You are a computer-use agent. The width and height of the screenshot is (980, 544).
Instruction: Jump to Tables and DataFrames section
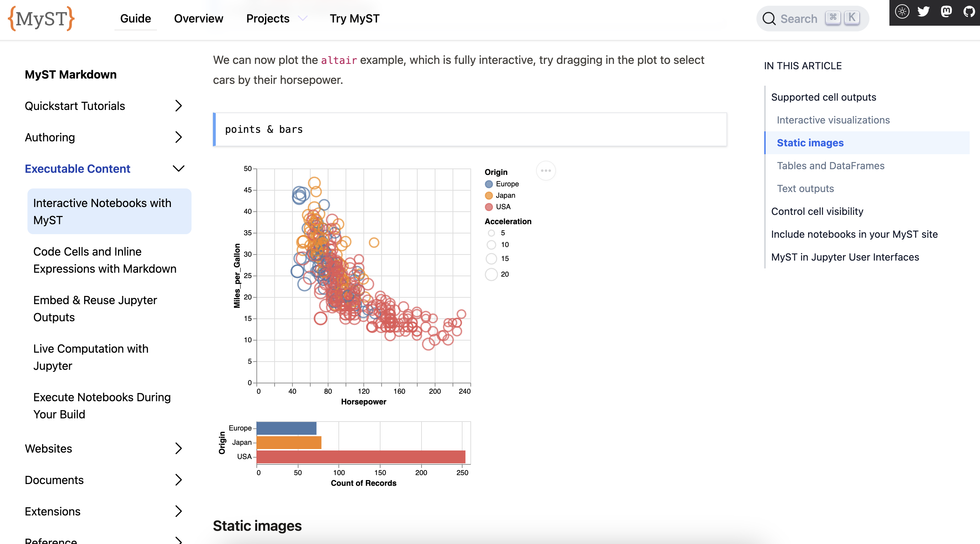(830, 166)
